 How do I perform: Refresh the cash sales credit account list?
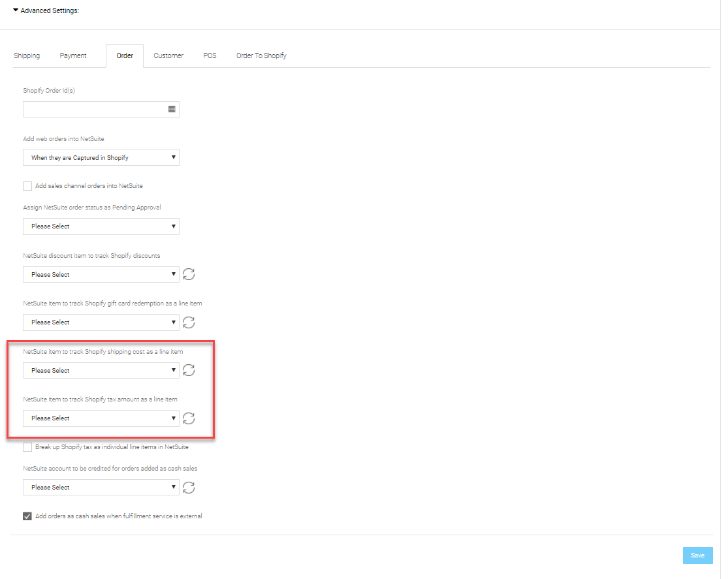point(189,487)
